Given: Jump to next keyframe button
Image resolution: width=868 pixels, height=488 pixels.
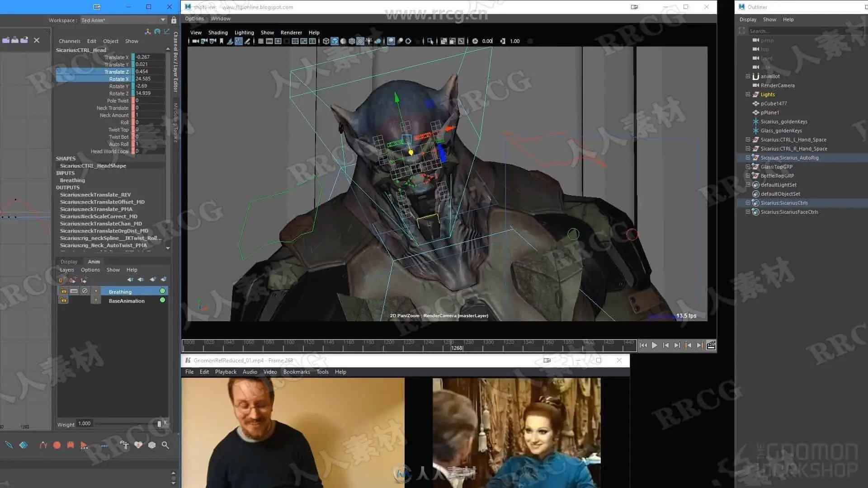Looking at the screenshot, I should [699, 345].
